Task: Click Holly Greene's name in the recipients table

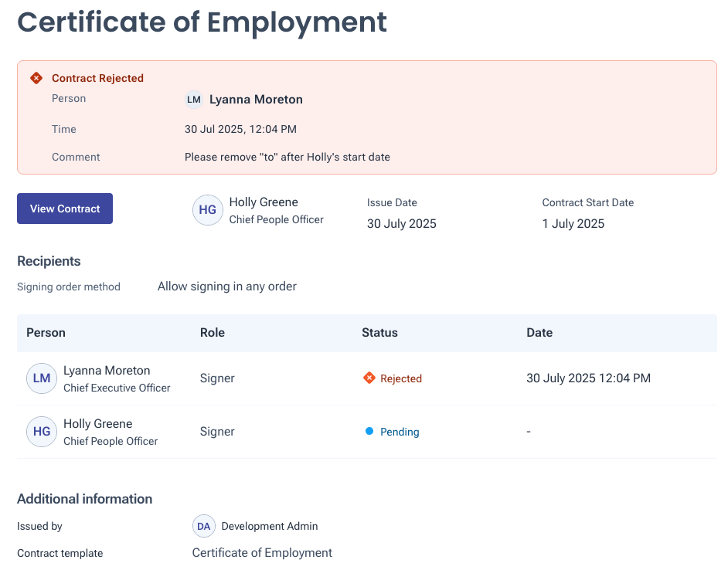Action: pos(98,424)
